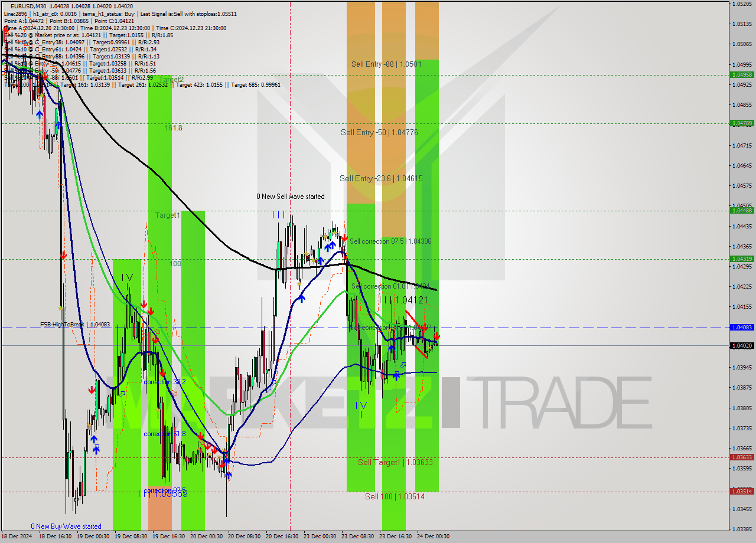Viewport: 756px width, 543px height.
Task: Click the 'Target1' label
Action: (168, 215)
